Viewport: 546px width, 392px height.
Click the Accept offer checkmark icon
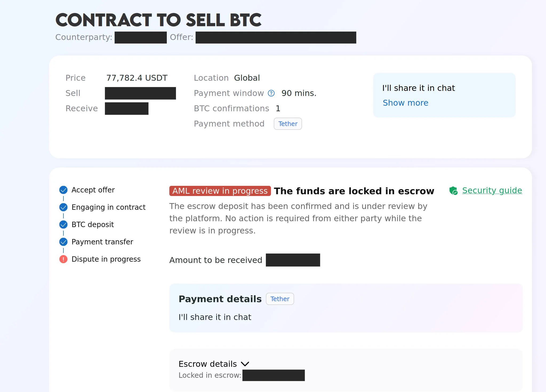click(x=63, y=190)
